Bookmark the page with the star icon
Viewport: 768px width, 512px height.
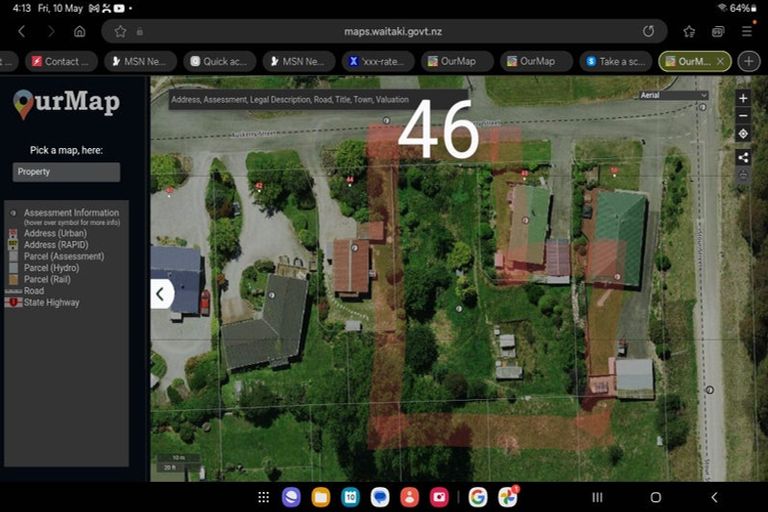(x=120, y=31)
